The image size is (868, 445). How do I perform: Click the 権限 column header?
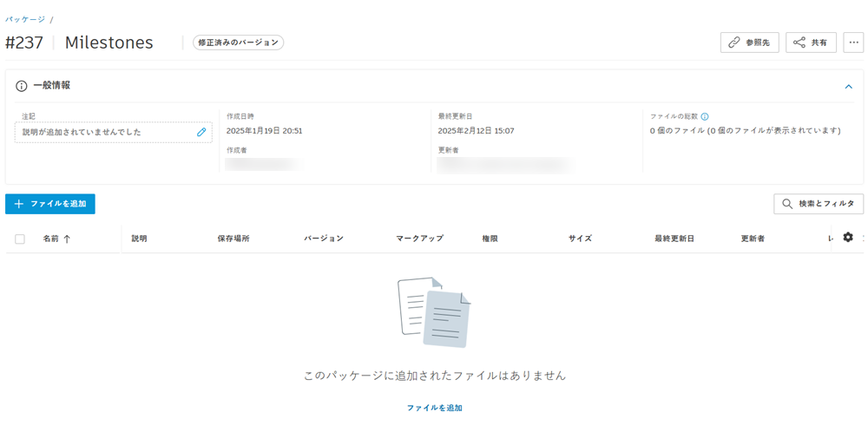click(x=490, y=239)
